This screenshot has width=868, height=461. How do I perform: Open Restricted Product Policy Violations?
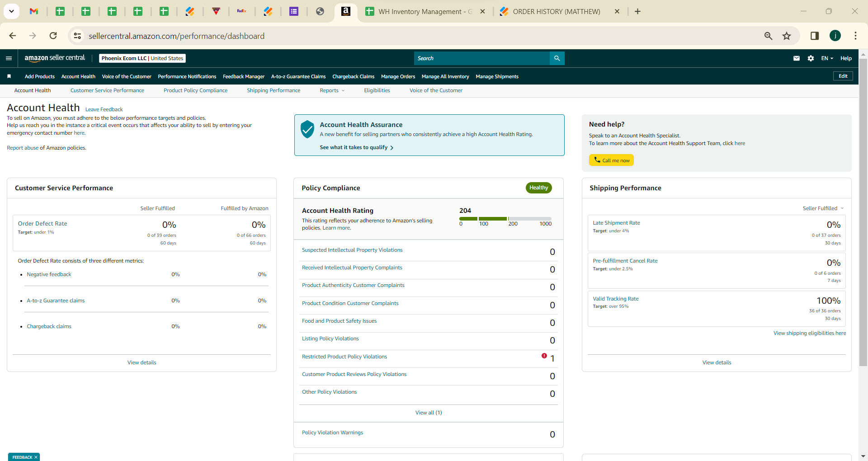pos(344,357)
